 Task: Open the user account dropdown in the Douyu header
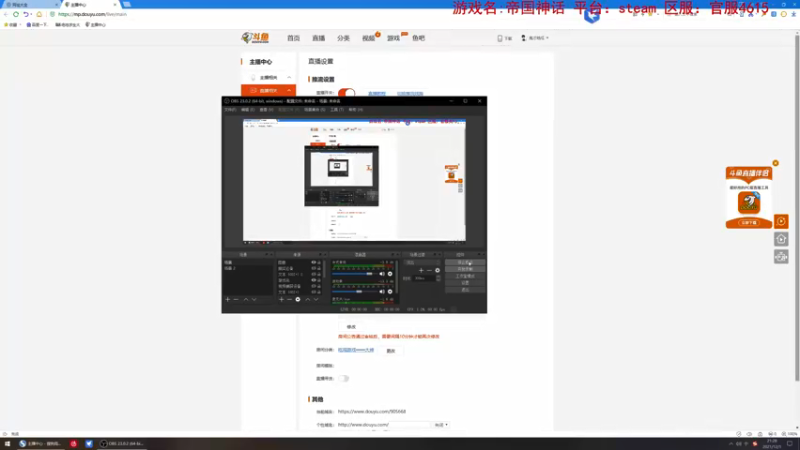coord(535,38)
